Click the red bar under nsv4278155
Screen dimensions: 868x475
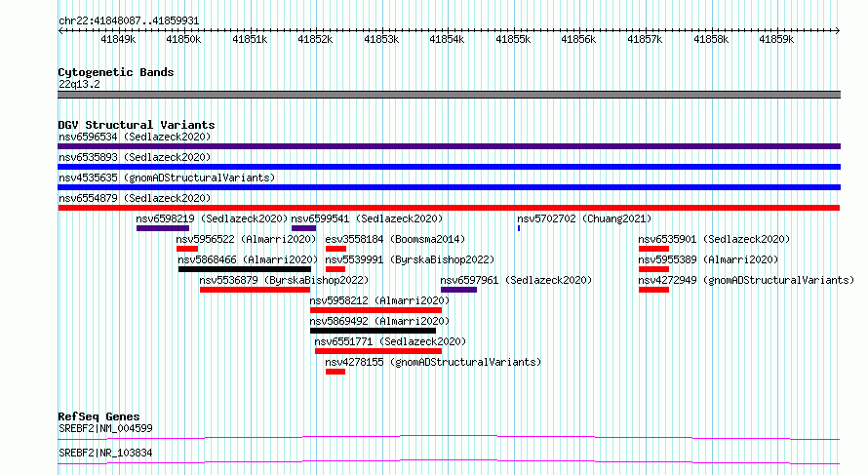pos(335,372)
